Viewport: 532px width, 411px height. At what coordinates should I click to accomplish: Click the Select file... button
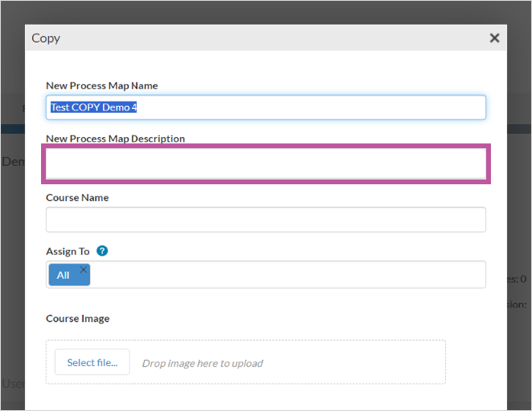92,362
